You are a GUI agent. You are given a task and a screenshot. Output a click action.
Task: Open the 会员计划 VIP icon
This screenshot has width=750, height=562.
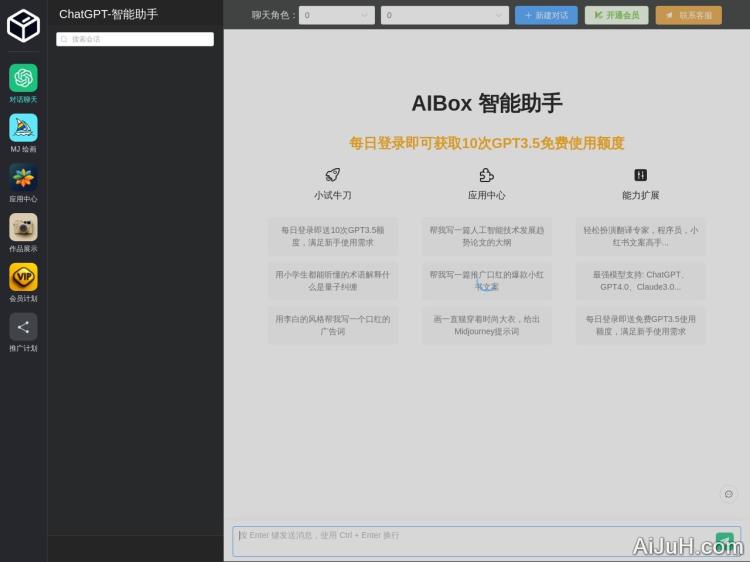point(23,277)
